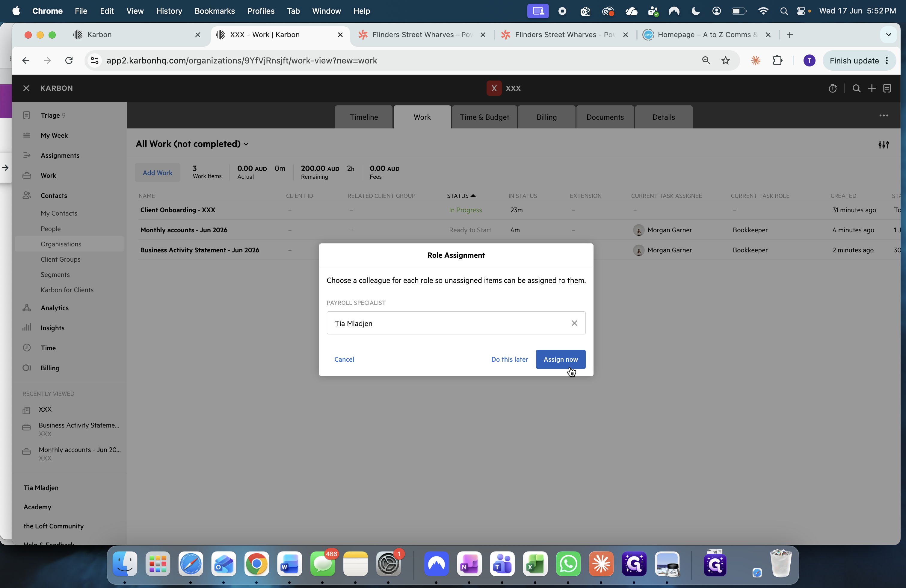Open the Loft Community link
Viewport: 906px width, 588px height.
pyautogui.click(x=53, y=526)
